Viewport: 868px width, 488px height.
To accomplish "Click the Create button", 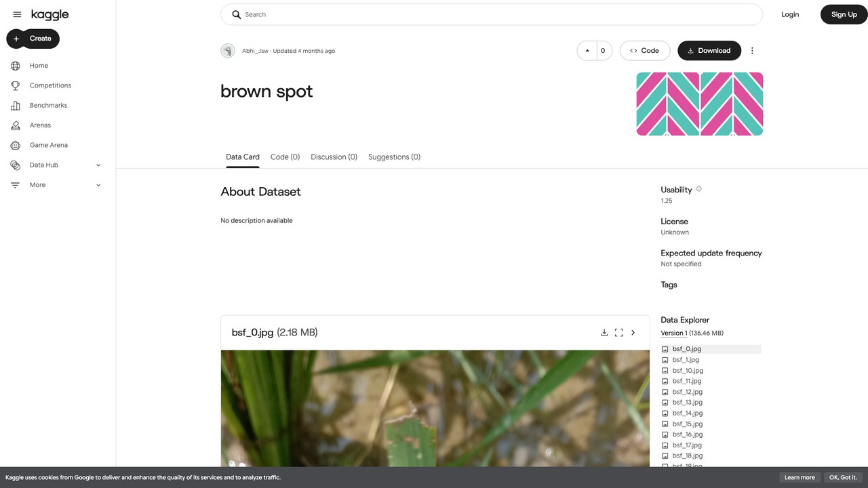I will click(33, 39).
